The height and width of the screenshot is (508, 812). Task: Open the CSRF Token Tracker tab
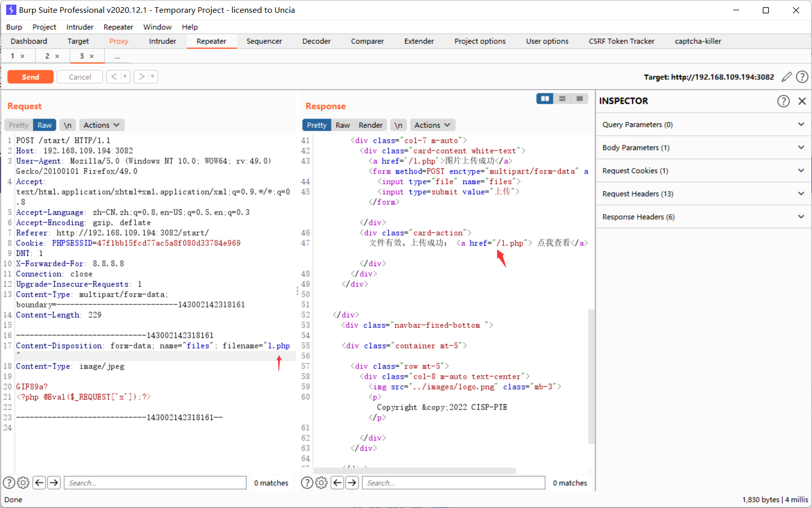point(622,42)
